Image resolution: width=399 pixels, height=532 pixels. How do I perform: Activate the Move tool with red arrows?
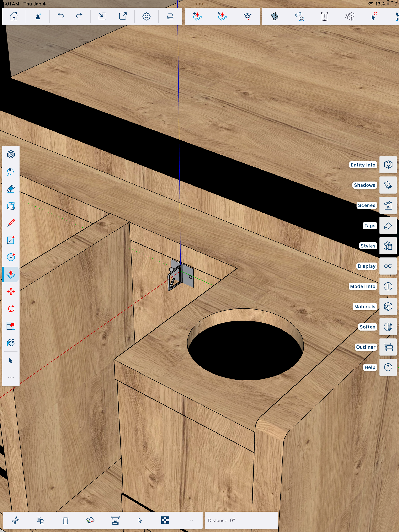[11, 291]
